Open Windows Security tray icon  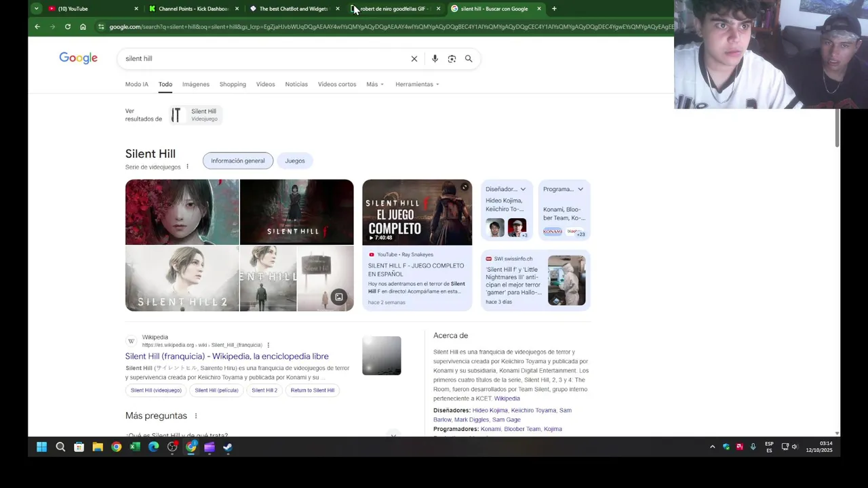tap(726, 447)
